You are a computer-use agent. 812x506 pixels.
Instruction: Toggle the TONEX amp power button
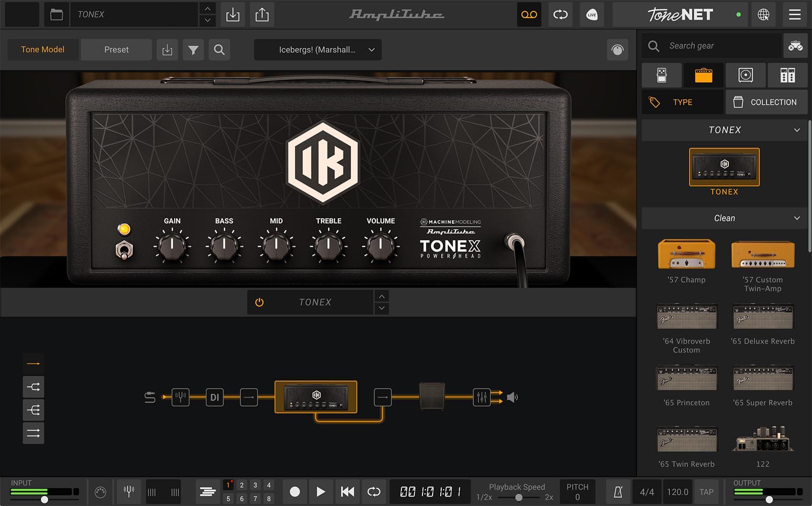[x=259, y=302]
